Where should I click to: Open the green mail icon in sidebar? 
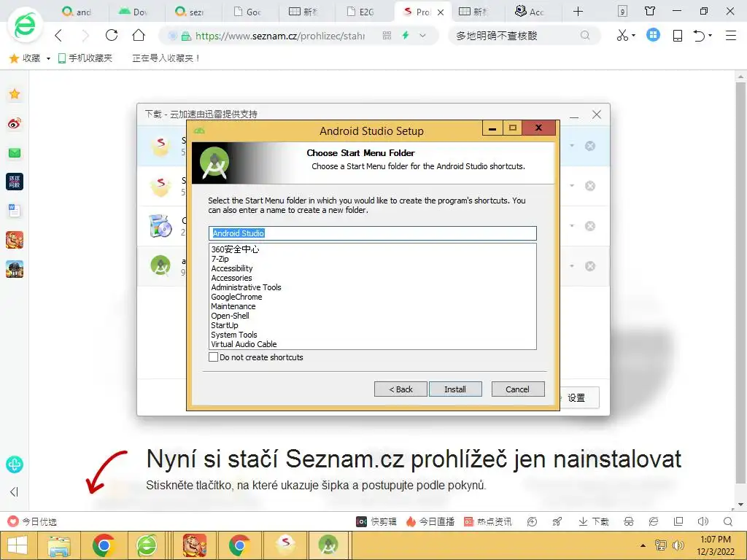point(15,153)
